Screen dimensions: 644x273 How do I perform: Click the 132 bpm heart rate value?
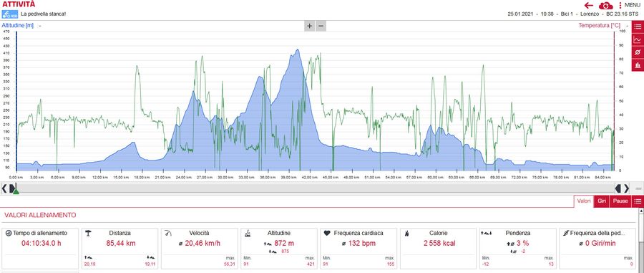(362, 244)
